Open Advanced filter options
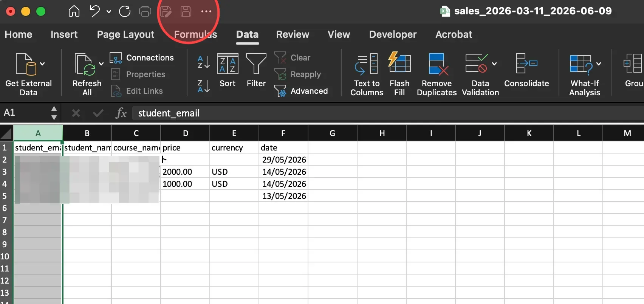644x304 pixels. [x=301, y=91]
